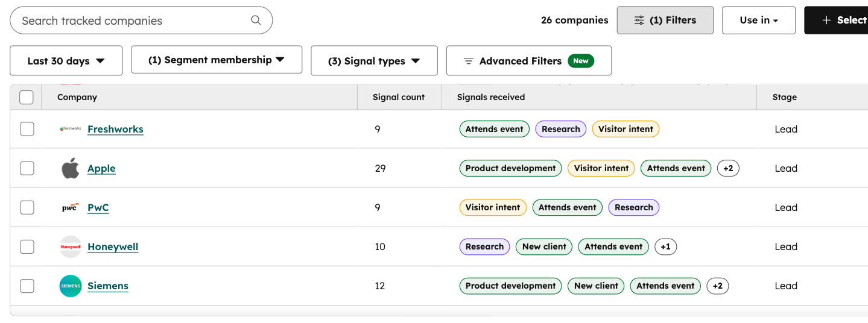
Task: Click the PwC logo icon
Action: 71,208
